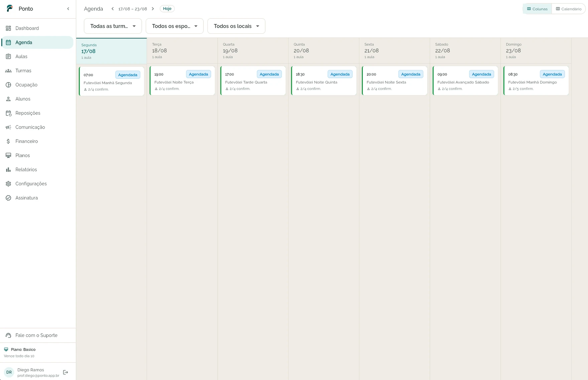
Task: Click the Turmas group icon
Action: (8, 71)
